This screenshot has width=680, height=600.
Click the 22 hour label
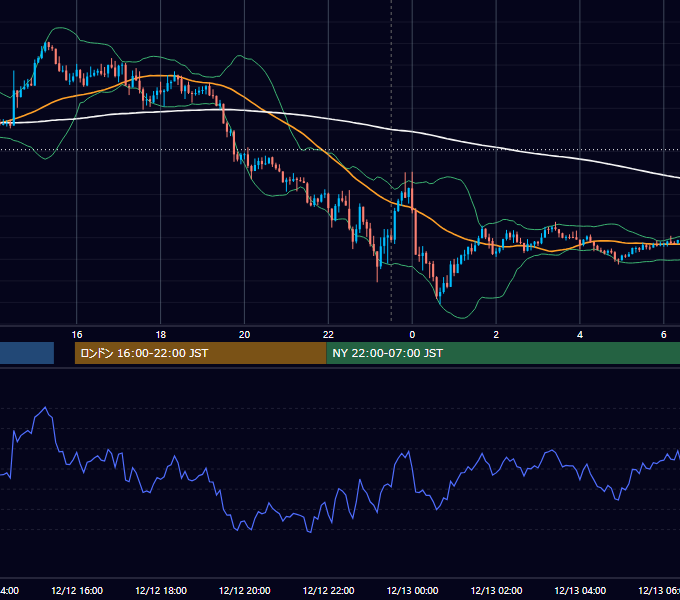[328, 335]
